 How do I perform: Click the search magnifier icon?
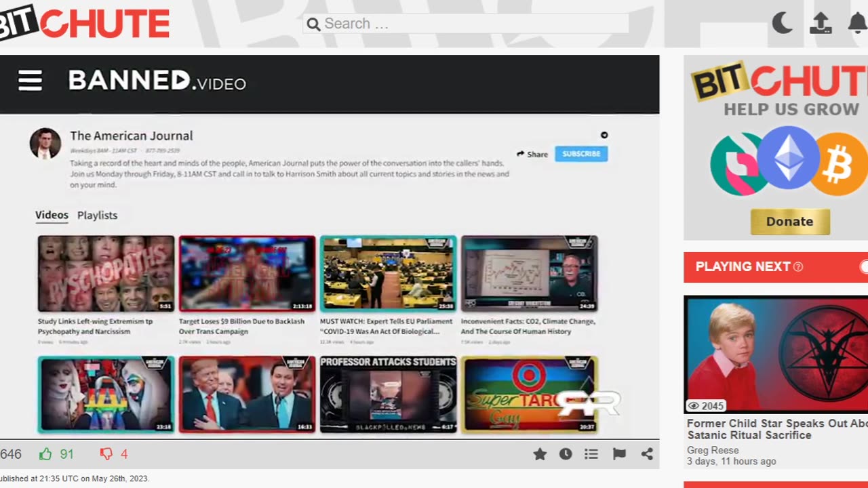point(313,24)
